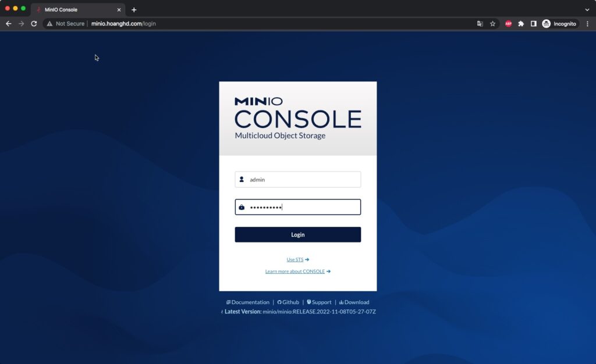596x364 pixels.
Task: Click the lock icon in password field
Action: [x=242, y=207]
